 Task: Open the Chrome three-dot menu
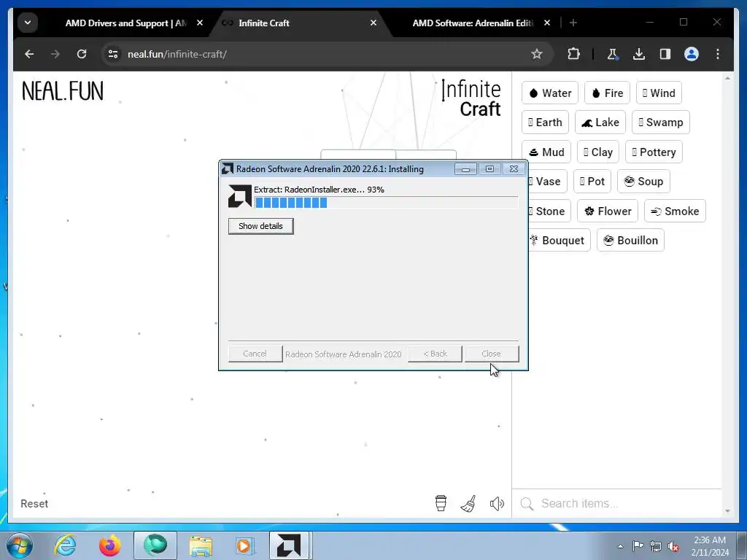click(718, 54)
